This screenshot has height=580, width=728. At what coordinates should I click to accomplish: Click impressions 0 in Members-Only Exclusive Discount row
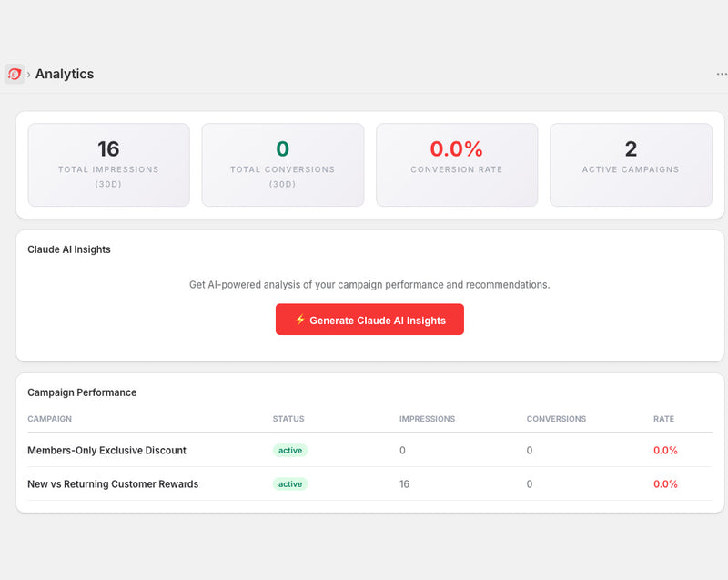pyautogui.click(x=402, y=450)
